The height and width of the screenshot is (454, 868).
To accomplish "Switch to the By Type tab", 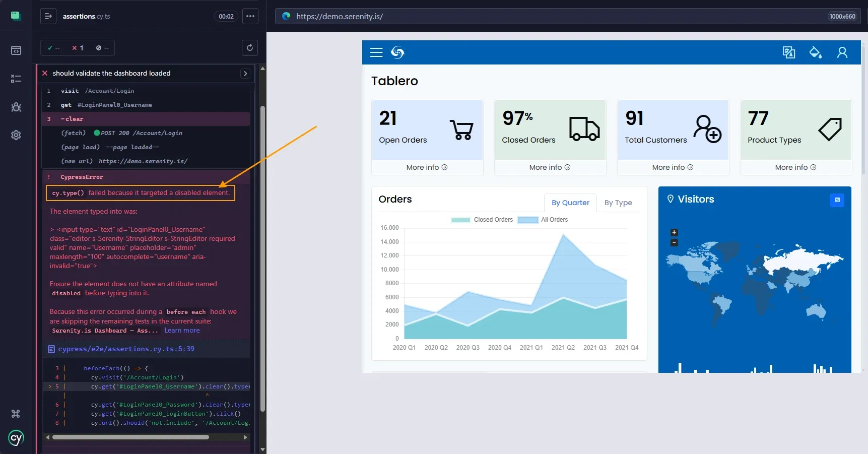I will click(x=618, y=203).
